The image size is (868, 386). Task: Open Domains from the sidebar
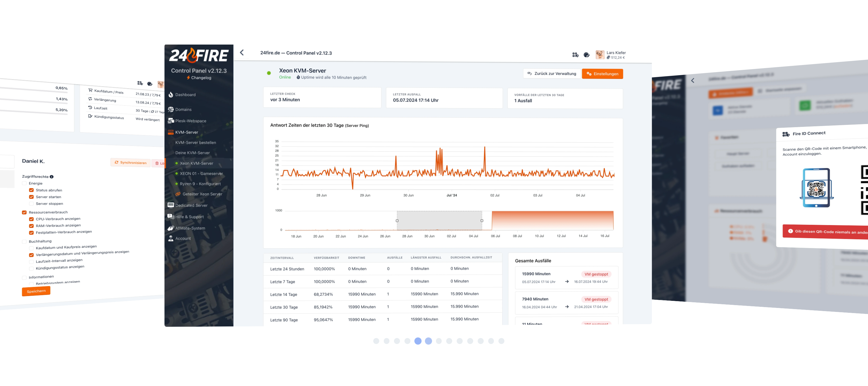click(183, 110)
